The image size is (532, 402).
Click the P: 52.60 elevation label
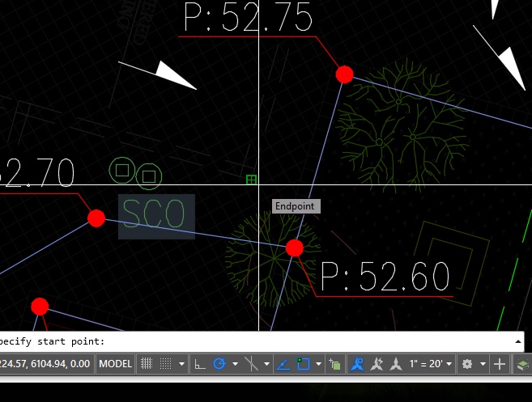click(385, 276)
